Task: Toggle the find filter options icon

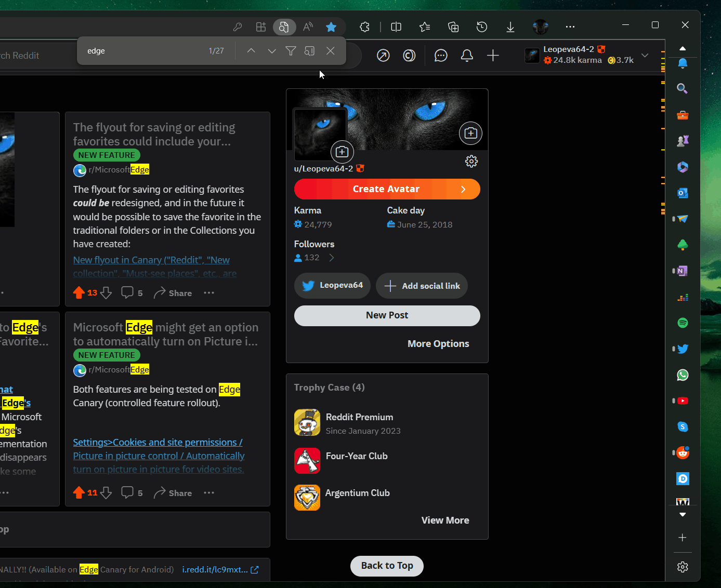Action: point(291,51)
